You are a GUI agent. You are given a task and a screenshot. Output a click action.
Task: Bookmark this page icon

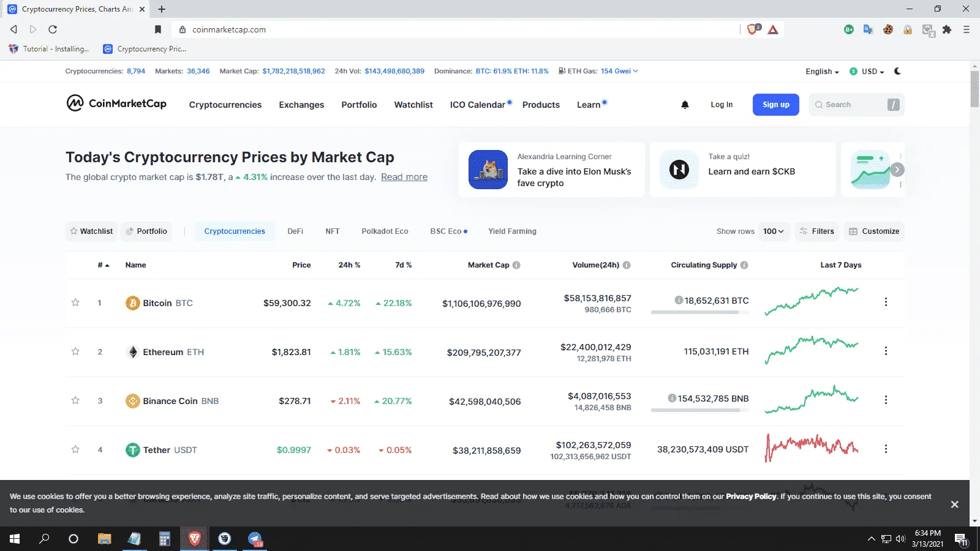(158, 29)
